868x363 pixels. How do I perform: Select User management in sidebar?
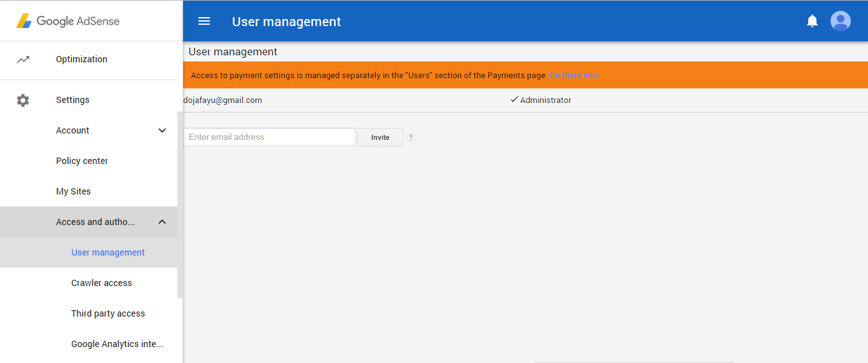(108, 252)
